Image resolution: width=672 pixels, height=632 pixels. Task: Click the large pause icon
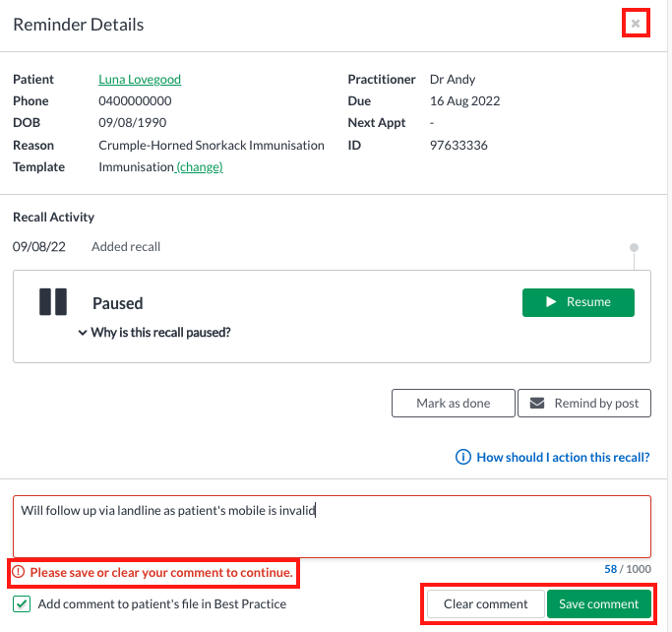coord(53,302)
